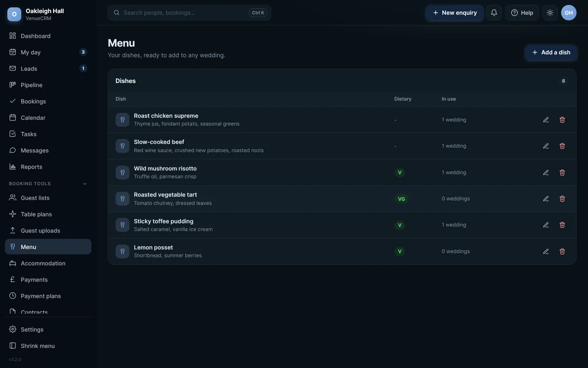The height and width of the screenshot is (368, 588).
Task: Collapse sidebar with Shrink menu
Action: click(x=48, y=346)
